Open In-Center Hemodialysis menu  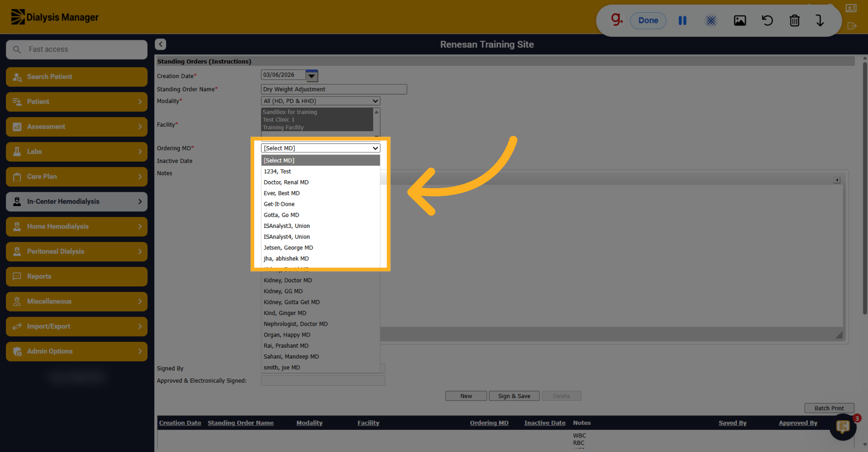(x=77, y=201)
